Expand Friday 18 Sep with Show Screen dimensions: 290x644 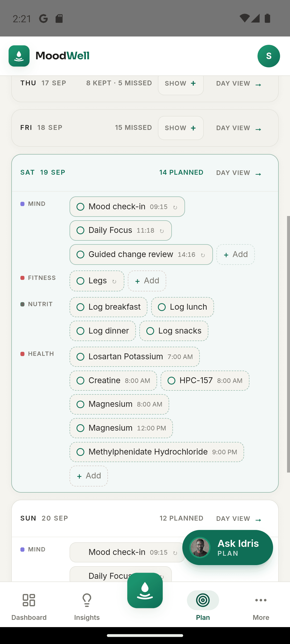pyautogui.click(x=181, y=128)
